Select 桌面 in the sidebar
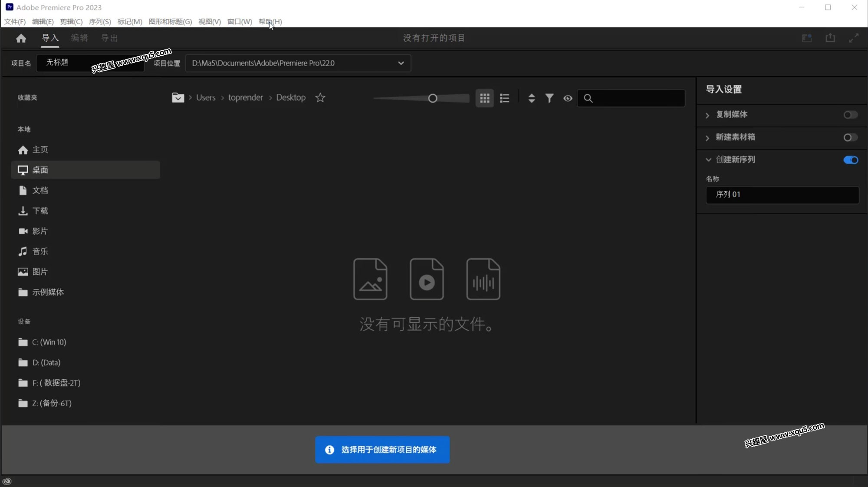Image resolution: width=868 pixels, height=487 pixels. pyautogui.click(x=85, y=170)
